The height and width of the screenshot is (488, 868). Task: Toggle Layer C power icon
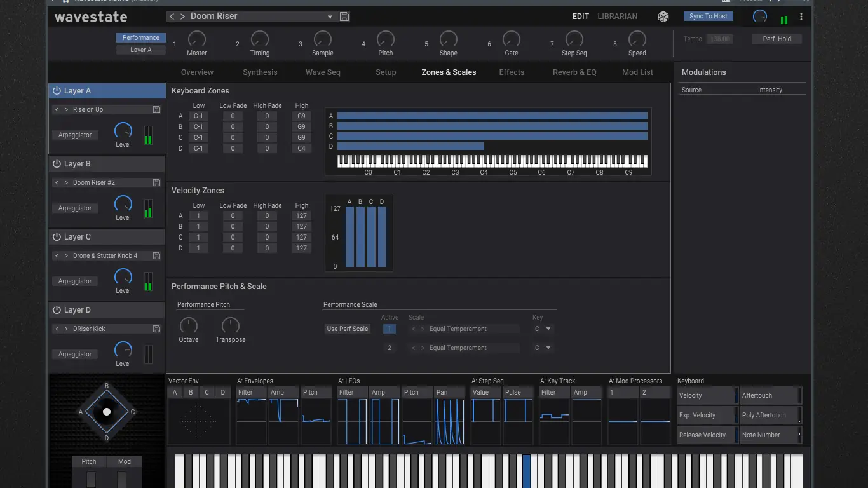click(x=57, y=237)
